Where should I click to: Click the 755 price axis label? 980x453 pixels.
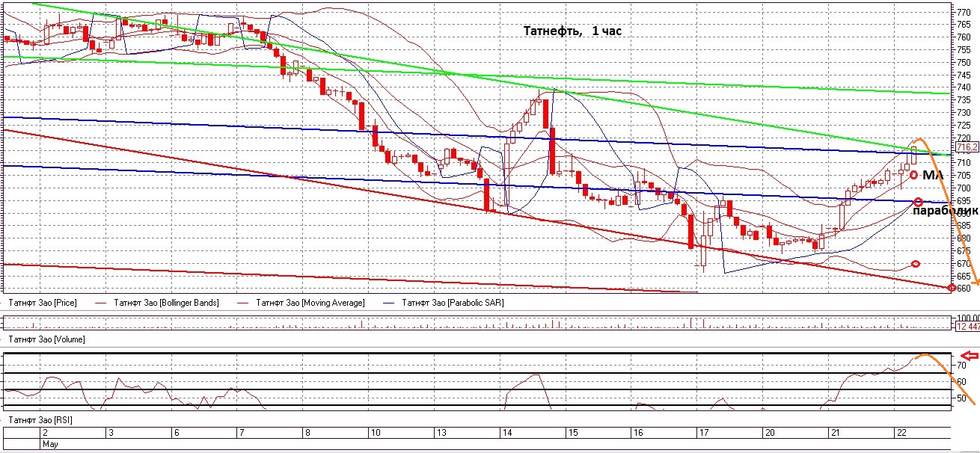[x=964, y=50]
